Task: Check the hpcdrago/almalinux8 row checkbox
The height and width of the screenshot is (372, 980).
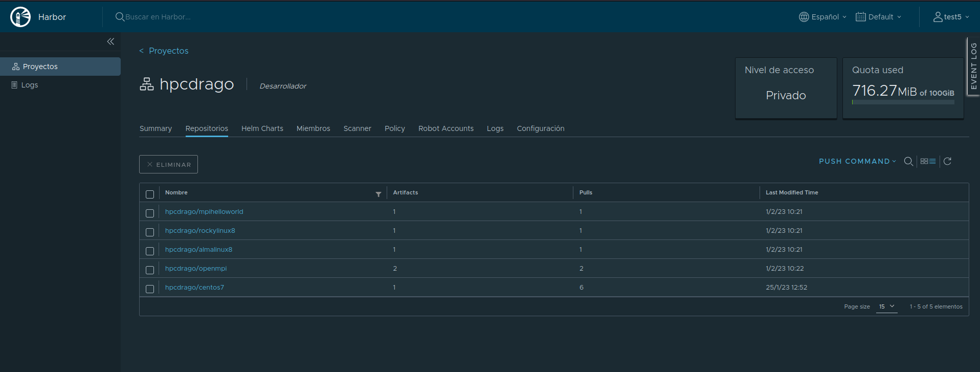Action: (150, 251)
